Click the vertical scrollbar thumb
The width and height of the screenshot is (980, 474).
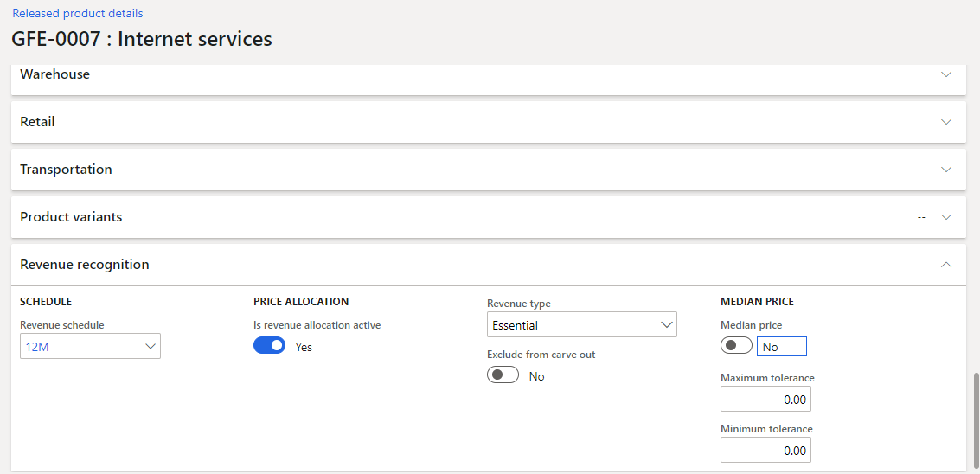pyautogui.click(x=975, y=420)
